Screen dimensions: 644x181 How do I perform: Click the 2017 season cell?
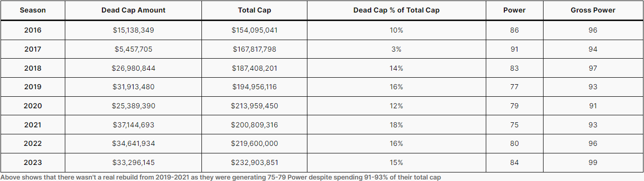[x=33, y=49]
